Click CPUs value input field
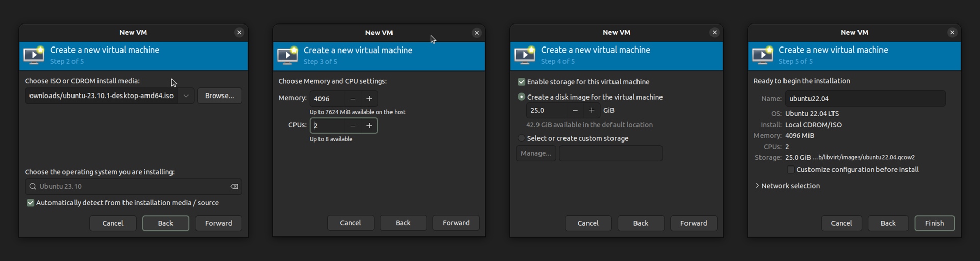980x261 pixels. 327,126
